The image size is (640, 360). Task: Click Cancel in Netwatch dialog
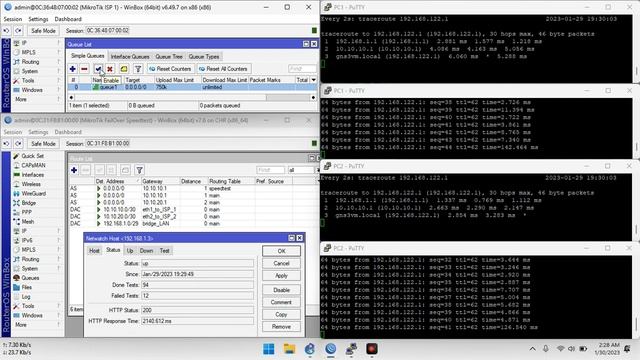(x=281, y=263)
